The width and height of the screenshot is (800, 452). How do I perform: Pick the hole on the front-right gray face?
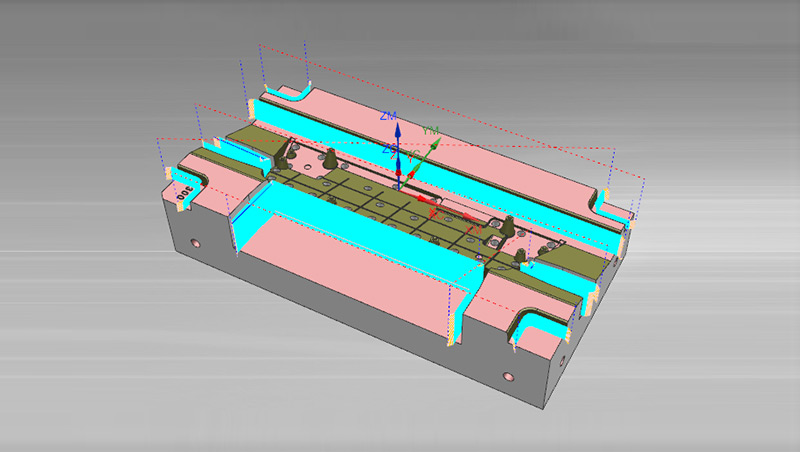point(509,378)
